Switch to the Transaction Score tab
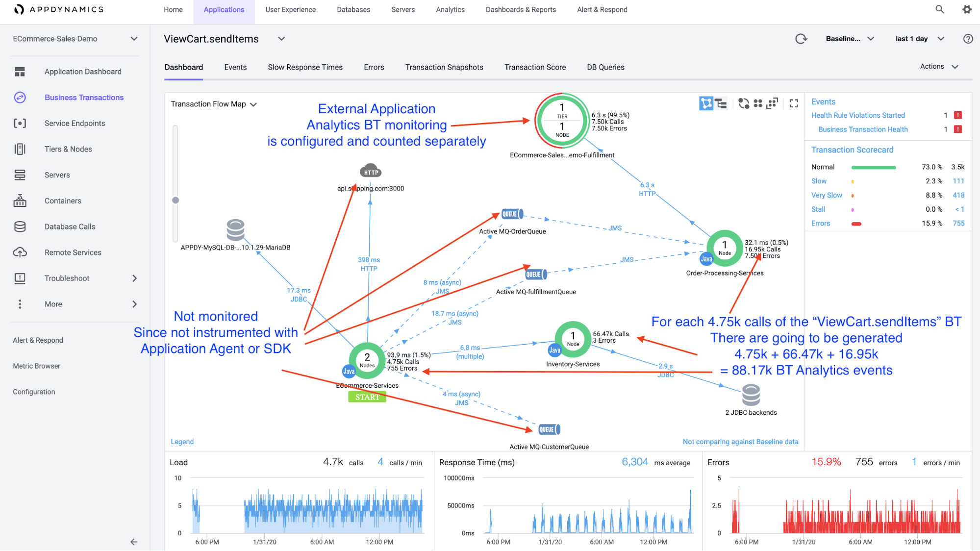 535,67
